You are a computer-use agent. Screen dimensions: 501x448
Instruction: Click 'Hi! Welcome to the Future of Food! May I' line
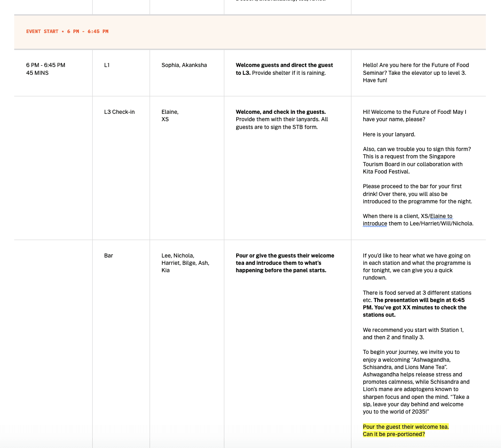(x=414, y=112)
